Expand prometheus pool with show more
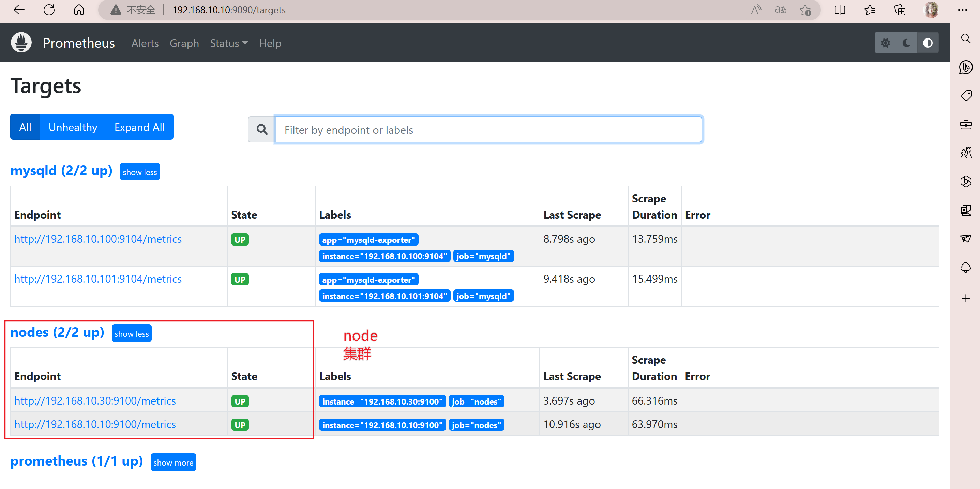Image resolution: width=980 pixels, height=489 pixels. click(173, 462)
